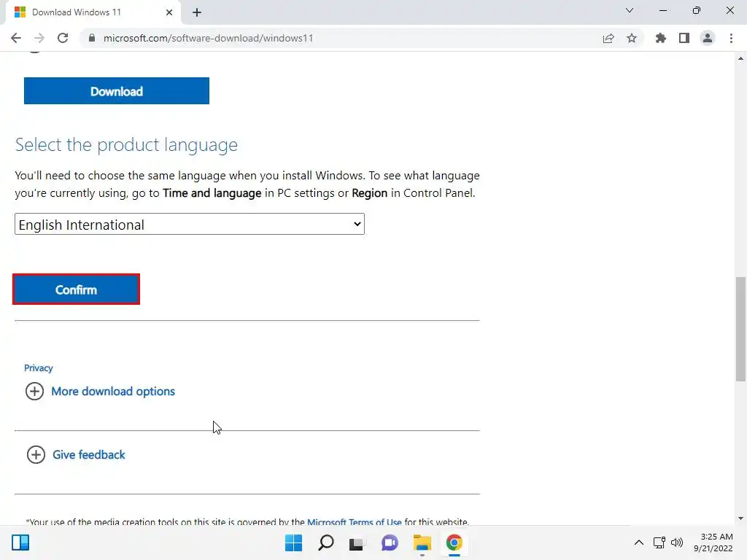The width and height of the screenshot is (747, 560).
Task: Open File Explorer from taskbar
Action: pos(422,542)
